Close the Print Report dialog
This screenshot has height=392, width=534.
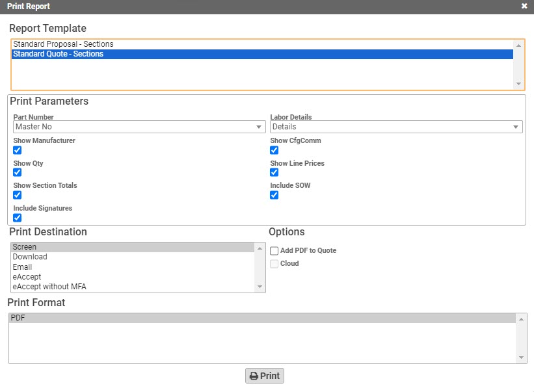(524, 7)
